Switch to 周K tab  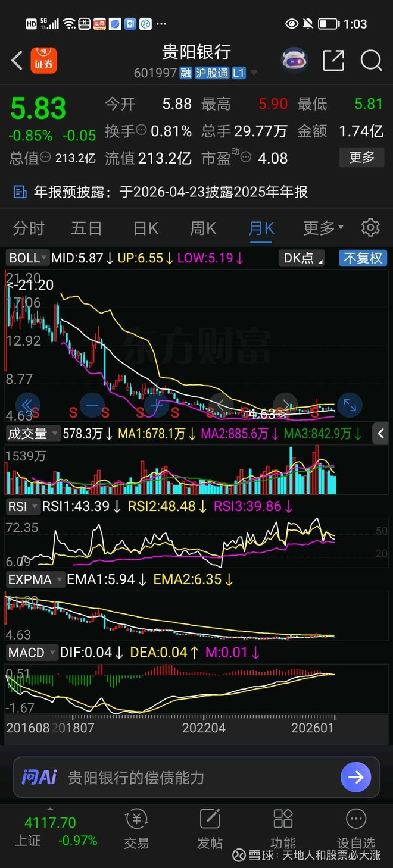203,227
